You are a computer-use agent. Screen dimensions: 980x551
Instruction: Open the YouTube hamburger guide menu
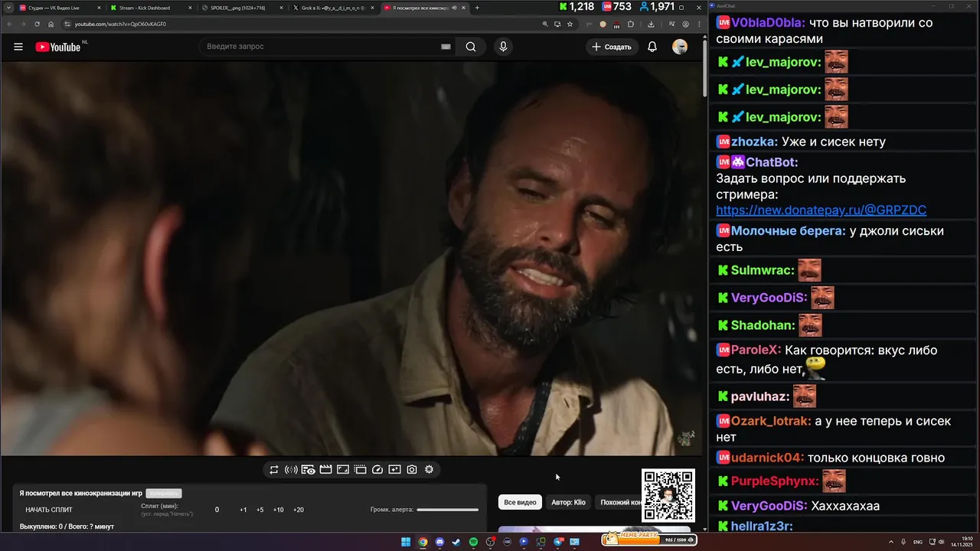[x=18, y=47]
